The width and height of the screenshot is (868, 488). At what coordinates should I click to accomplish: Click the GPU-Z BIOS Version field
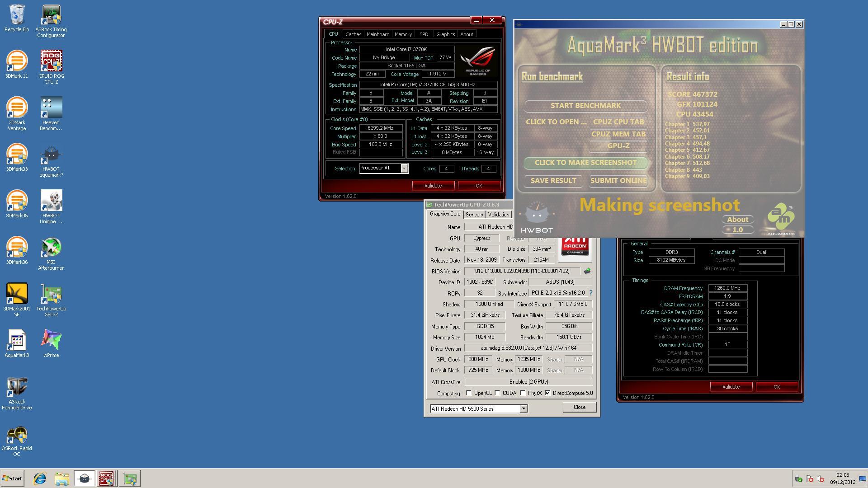[x=522, y=271]
